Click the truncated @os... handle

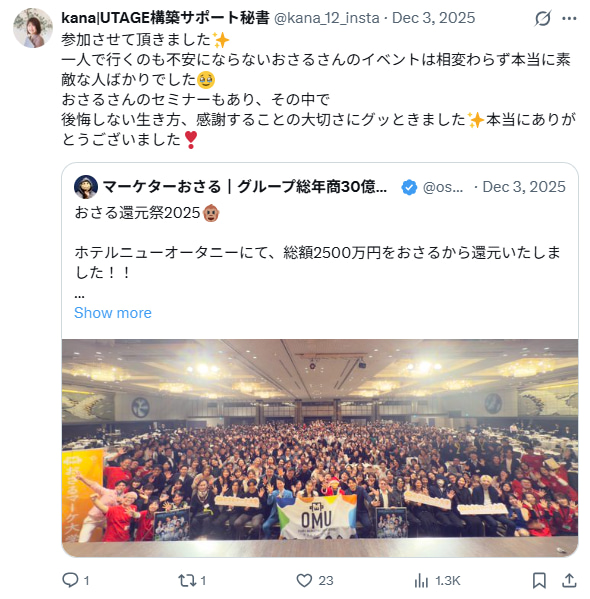click(x=443, y=187)
